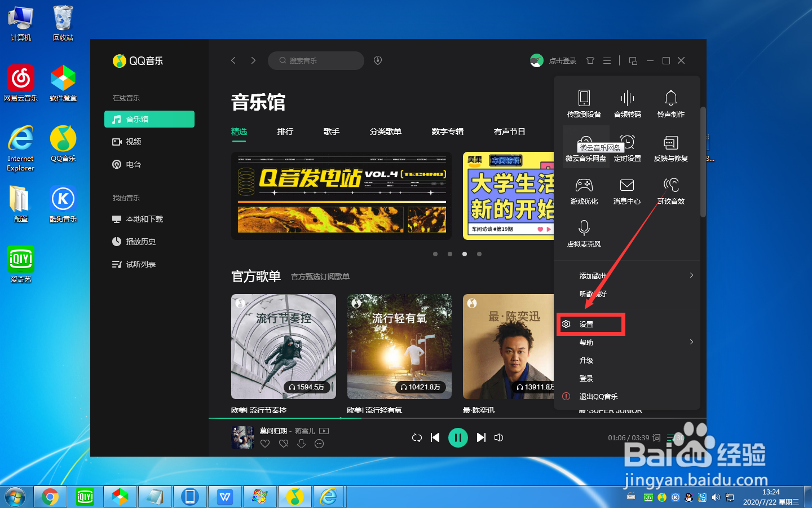The width and height of the screenshot is (812, 508).
Task: Click the main menu hamburger icon
Action: click(x=607, y=60)
